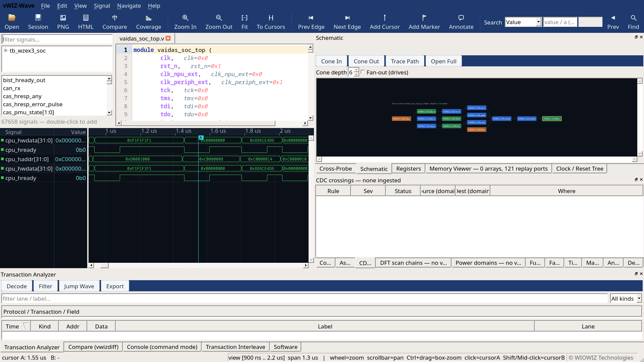Open Clock / Reset Tree tab

coord(580,169)
